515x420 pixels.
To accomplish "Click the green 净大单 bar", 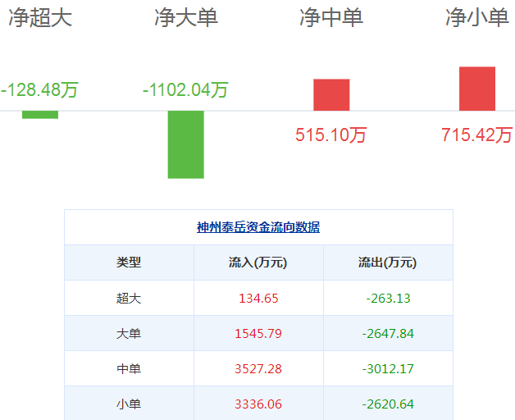I will (x=186, y=144).
